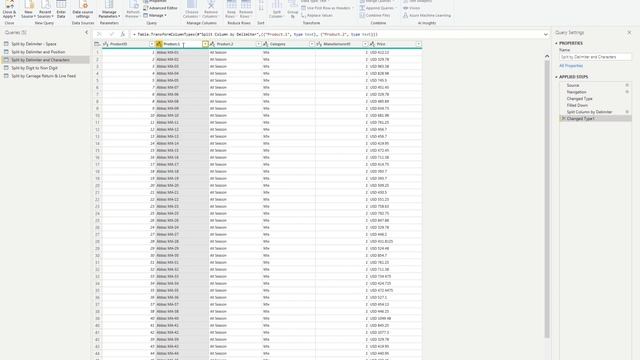This screenshot has width=640, height=360.
Task: Click Append Queries
Action: [x=378, y=8]
